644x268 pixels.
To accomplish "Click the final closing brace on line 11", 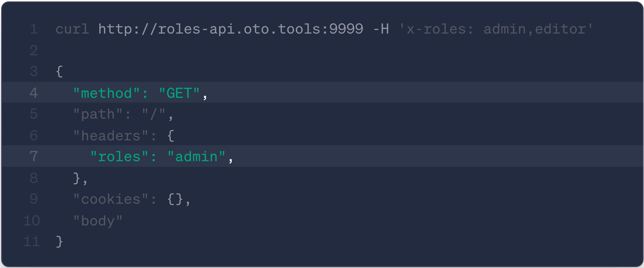I will [59, 242].
